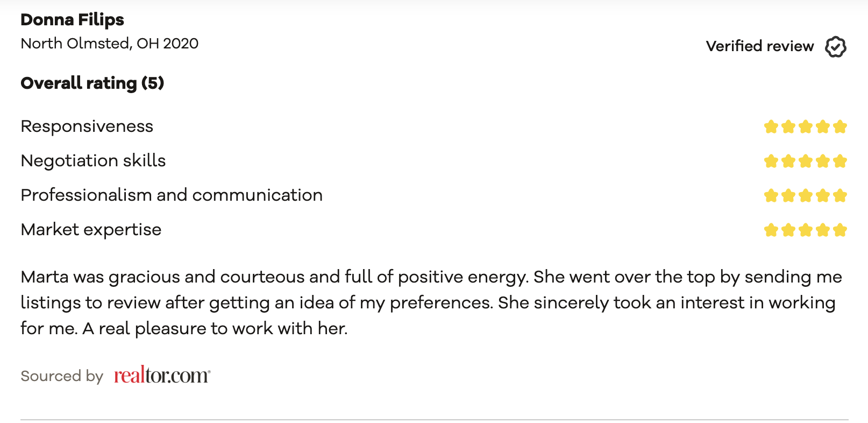
Task: Click the review paragraph about Marta
Action: [431, 302]
